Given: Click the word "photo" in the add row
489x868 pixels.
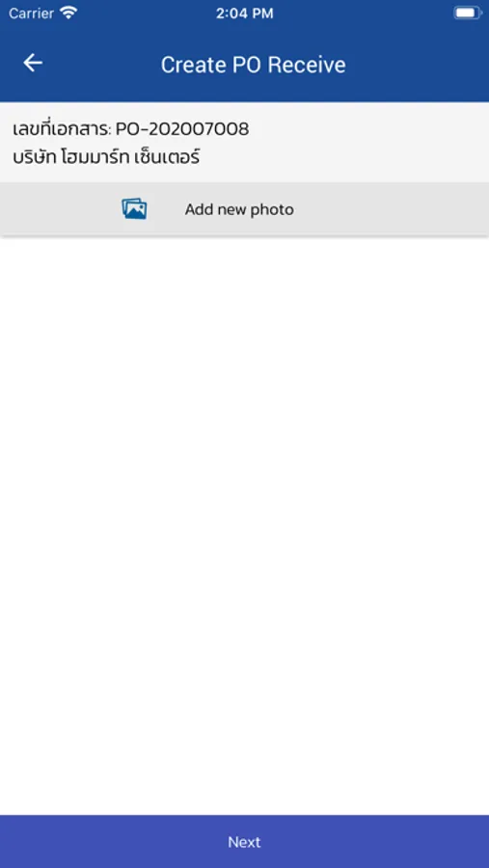Looking at the screenshot, I should (x=272, y=210).
